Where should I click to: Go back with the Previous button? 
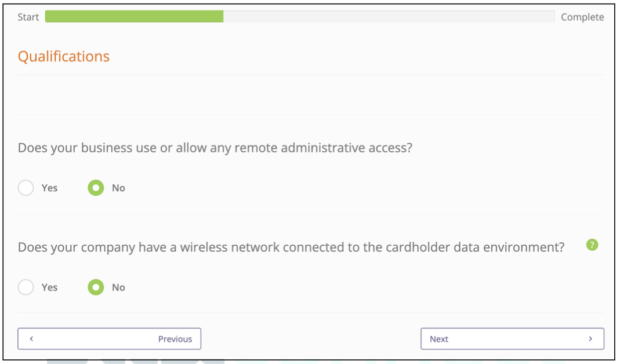pos(109,339)
